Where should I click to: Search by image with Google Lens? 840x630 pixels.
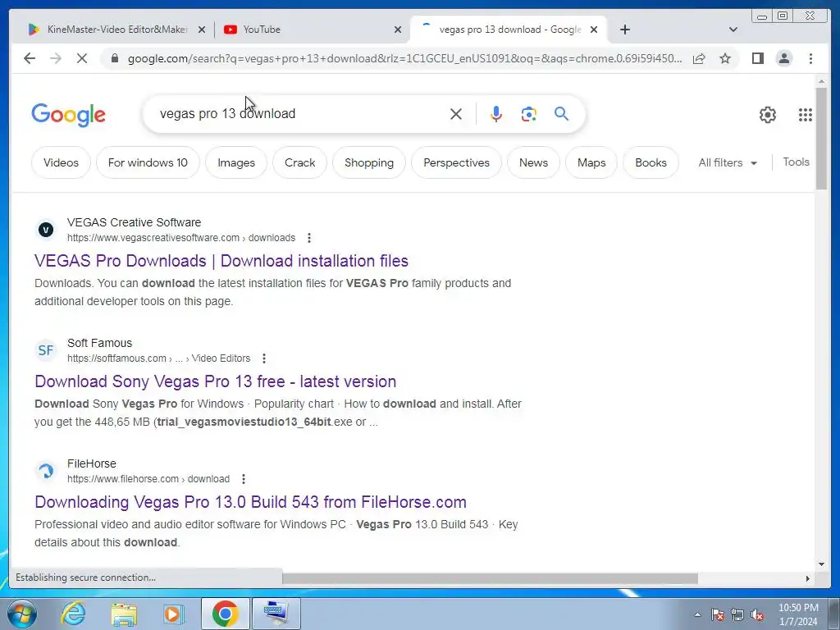tap(529, 114)
